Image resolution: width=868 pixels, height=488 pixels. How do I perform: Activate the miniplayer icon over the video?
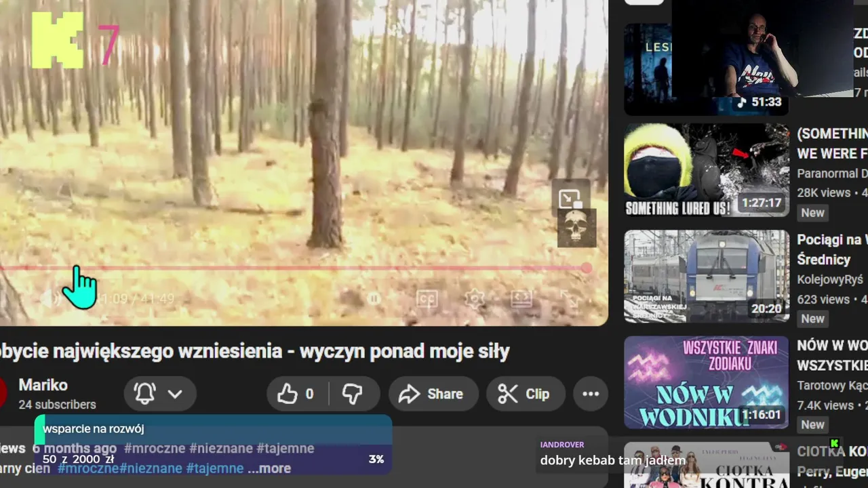coord(570,199)
